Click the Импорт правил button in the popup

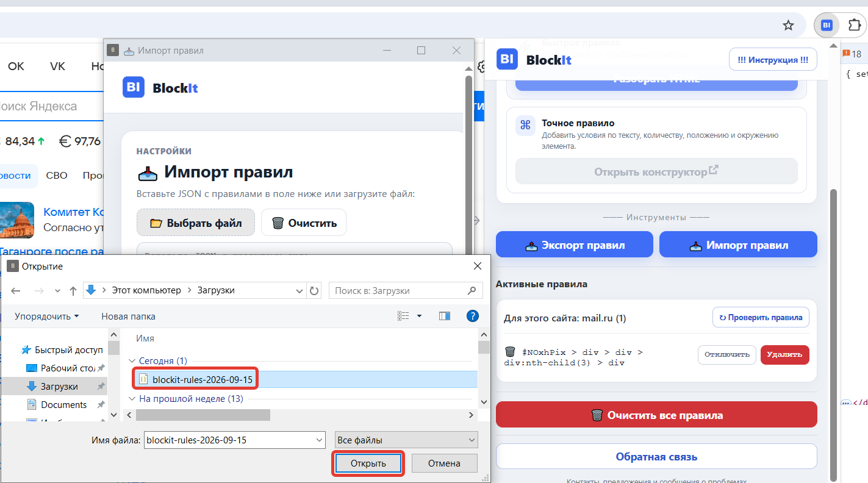coord(738,245)
